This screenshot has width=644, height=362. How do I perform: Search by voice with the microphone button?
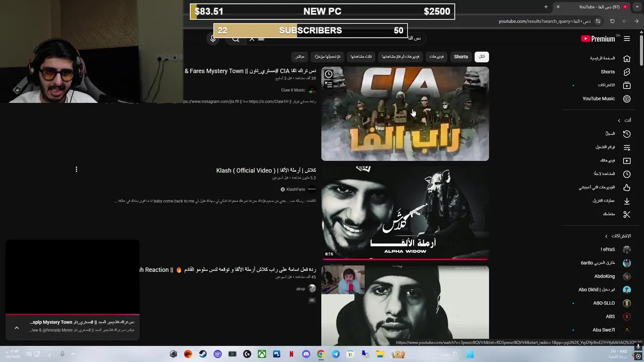coord(213,38)
